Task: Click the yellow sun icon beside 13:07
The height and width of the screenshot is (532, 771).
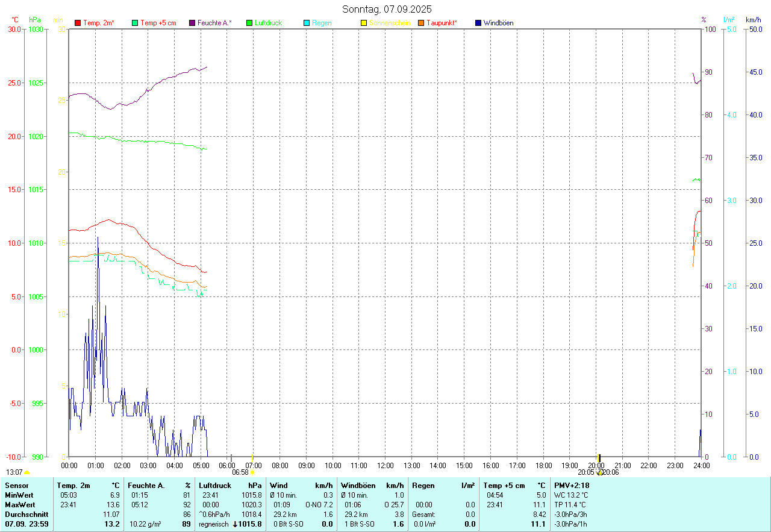Action: [27, 473]
